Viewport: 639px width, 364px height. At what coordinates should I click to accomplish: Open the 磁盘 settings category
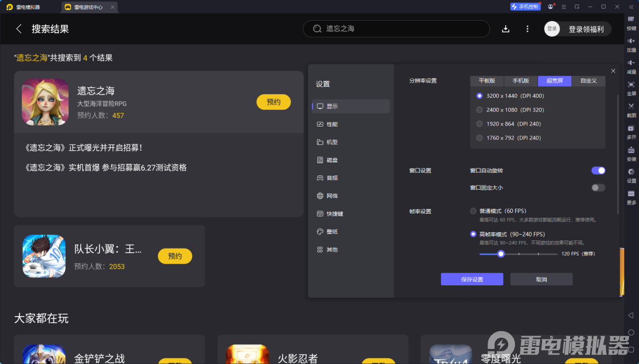coord(351,160)
